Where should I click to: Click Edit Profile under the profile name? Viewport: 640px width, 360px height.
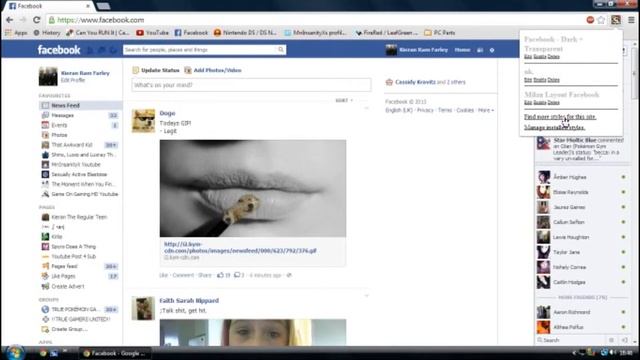click(73, 80)
